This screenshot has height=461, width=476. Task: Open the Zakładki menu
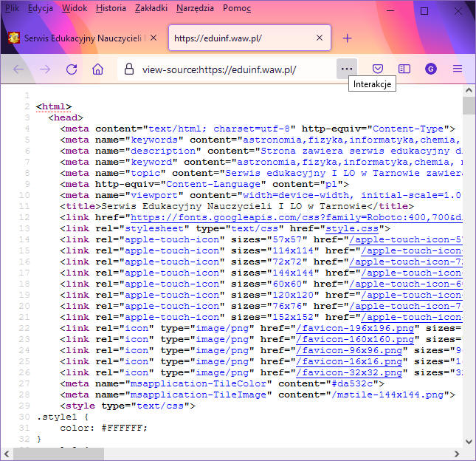click(x=151, y=9)
